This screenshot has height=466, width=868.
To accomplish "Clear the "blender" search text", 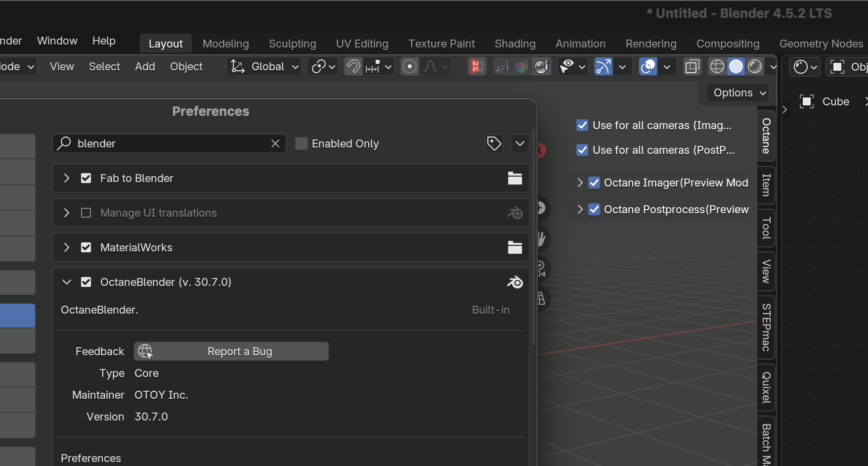I will [275, 143].
